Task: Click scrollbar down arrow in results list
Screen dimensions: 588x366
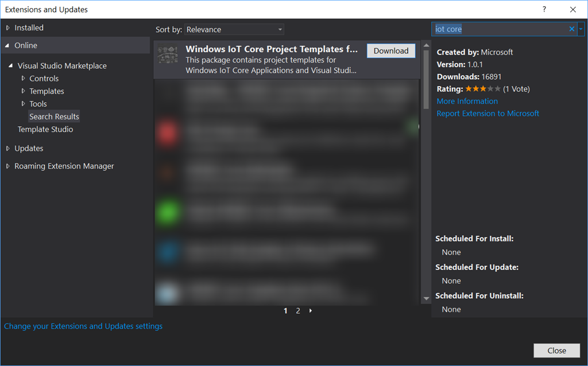Action: tap(426, 298)
